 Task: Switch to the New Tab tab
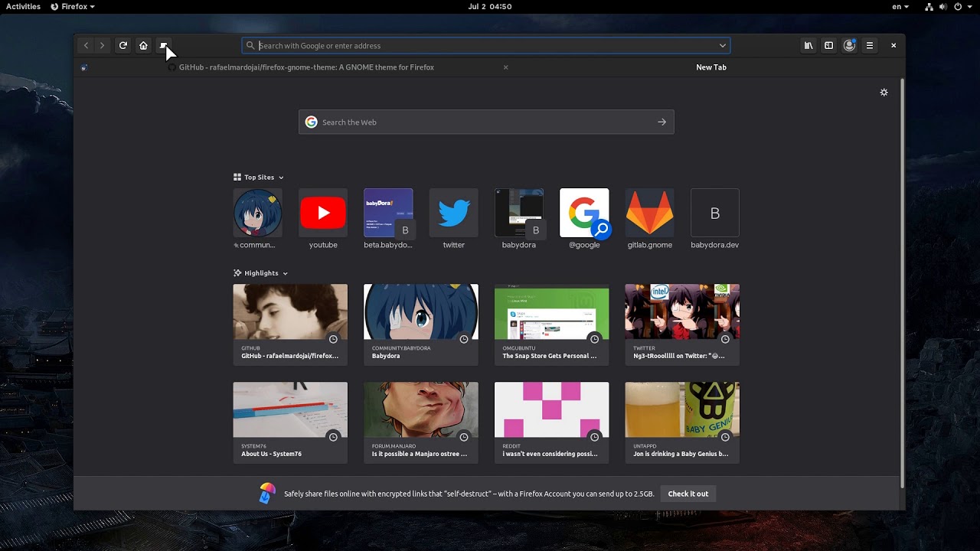click(710, 67)
